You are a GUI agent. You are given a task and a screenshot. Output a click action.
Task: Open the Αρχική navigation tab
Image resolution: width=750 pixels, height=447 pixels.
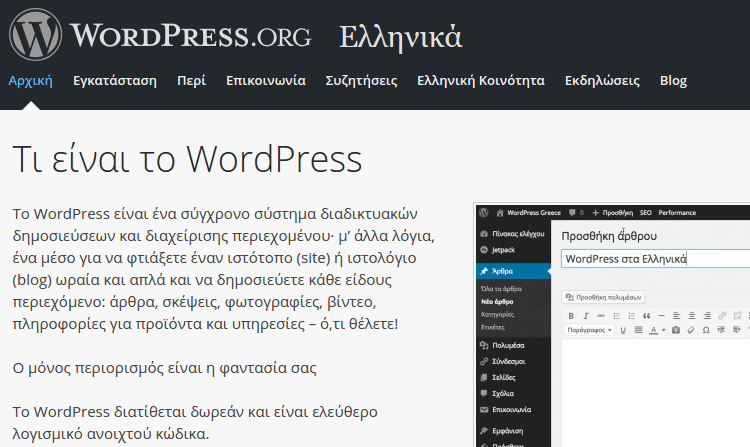31,80
